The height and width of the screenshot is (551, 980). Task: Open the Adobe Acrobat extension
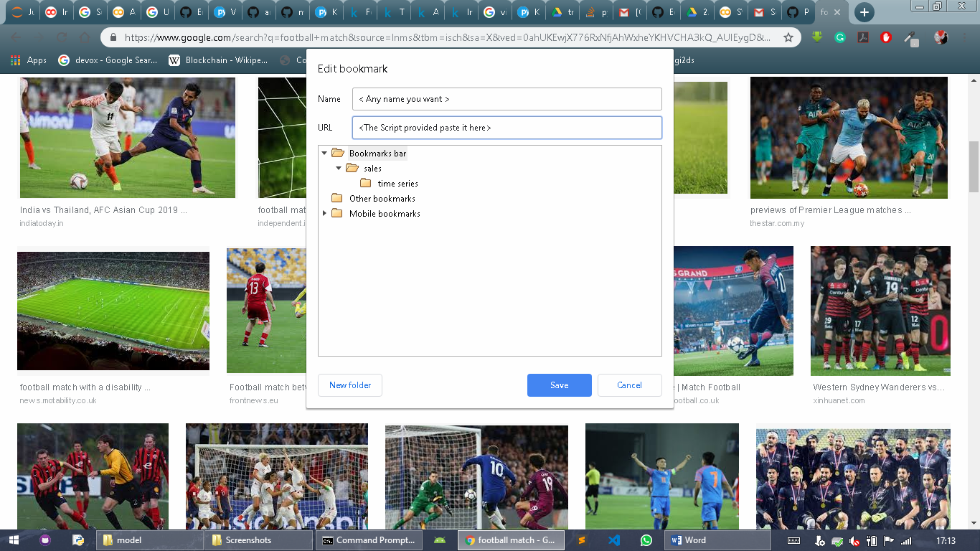[862, 37]
